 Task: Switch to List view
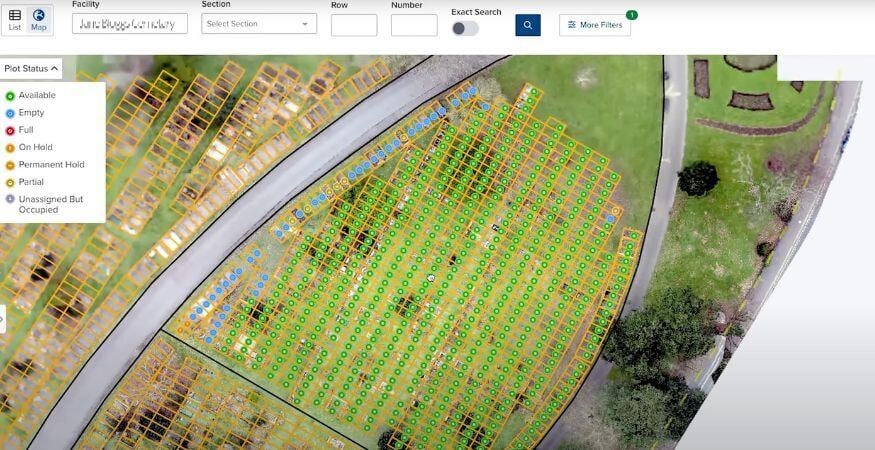[x=15, y=20]
